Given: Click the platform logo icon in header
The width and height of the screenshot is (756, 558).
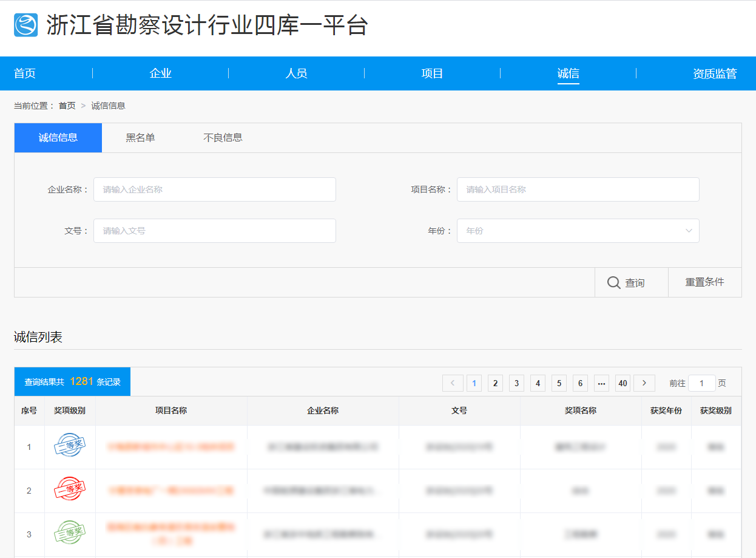Looking at the screenshot, I should tap(25, 26).
